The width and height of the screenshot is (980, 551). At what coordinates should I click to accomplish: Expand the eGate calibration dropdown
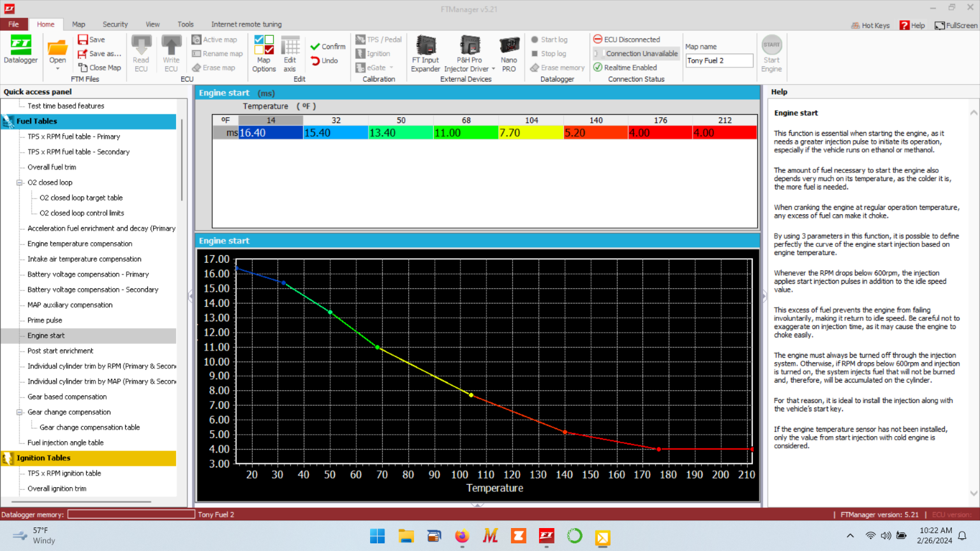click(x=391, y=68)
